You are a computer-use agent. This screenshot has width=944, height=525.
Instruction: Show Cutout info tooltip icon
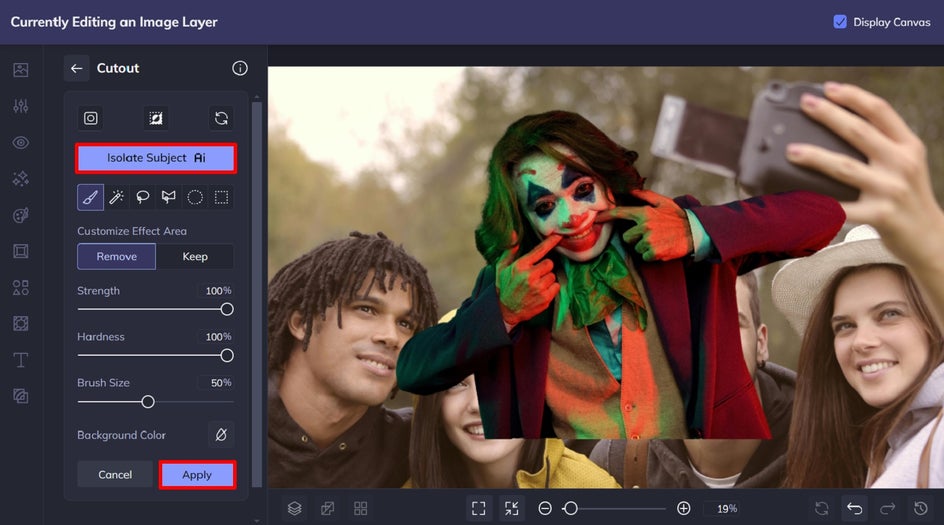[x=240, y=68]
